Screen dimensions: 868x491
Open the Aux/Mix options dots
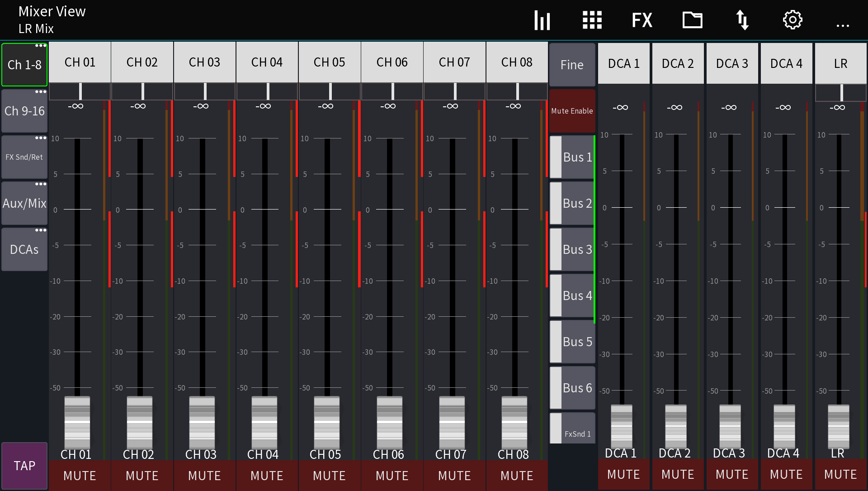41,184
